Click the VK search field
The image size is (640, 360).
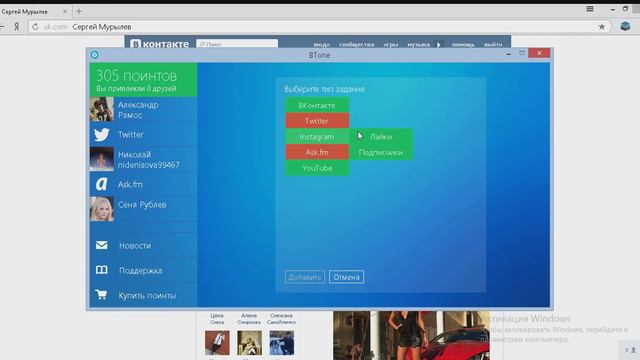point(237,44)
